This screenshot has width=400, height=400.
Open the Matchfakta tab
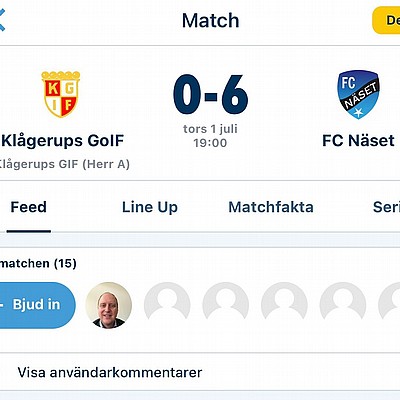tap(271, 207)
